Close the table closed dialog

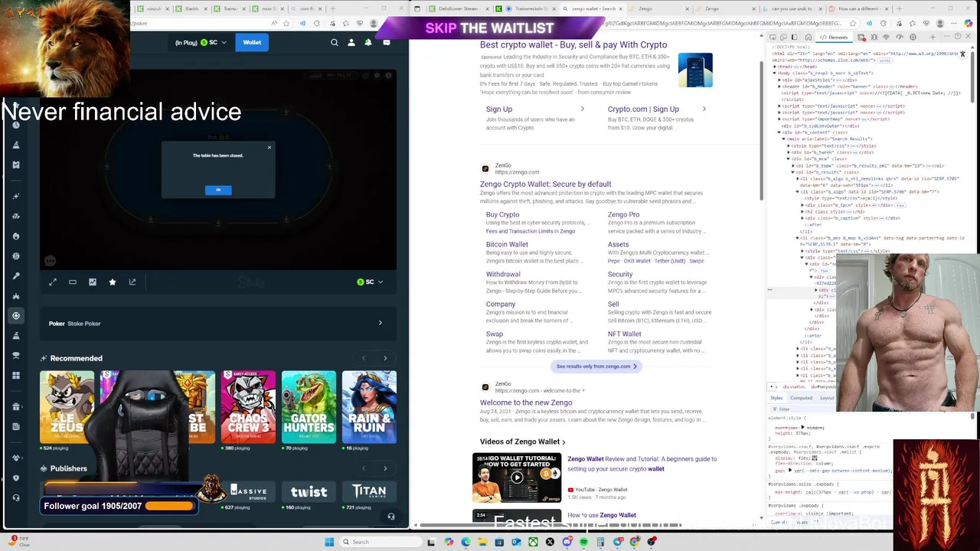pos(269,147)
